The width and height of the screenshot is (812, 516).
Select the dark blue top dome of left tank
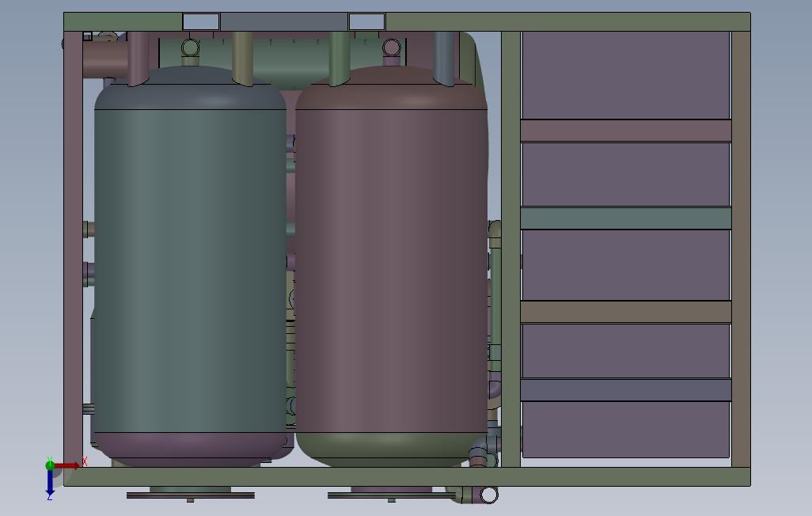click(x=190, y=89)
